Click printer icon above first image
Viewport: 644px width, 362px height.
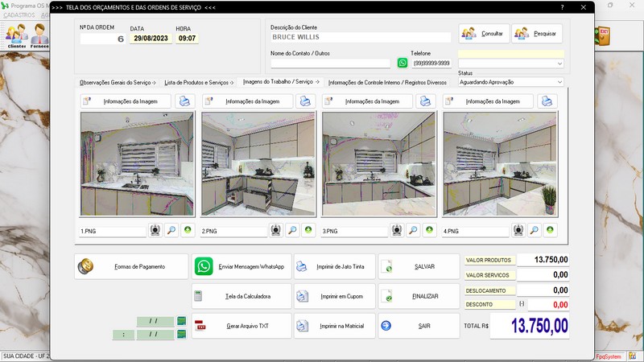click(185, 101)
